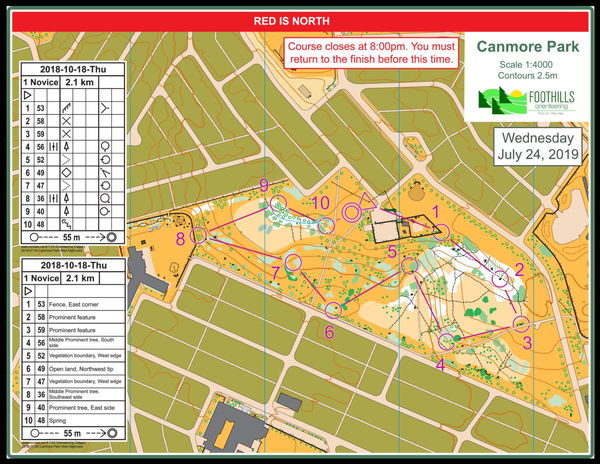Select control circle 7 on the map
This screenshot has width=600, height=464.
click(293, 262)
